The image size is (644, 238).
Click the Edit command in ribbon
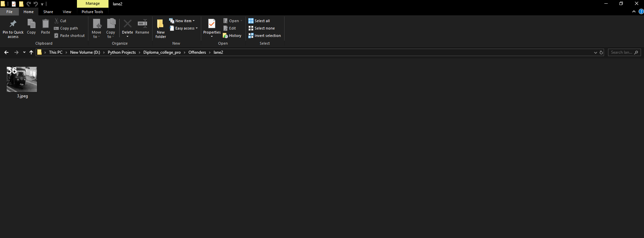pyautogui.click(x=230, y=28)
